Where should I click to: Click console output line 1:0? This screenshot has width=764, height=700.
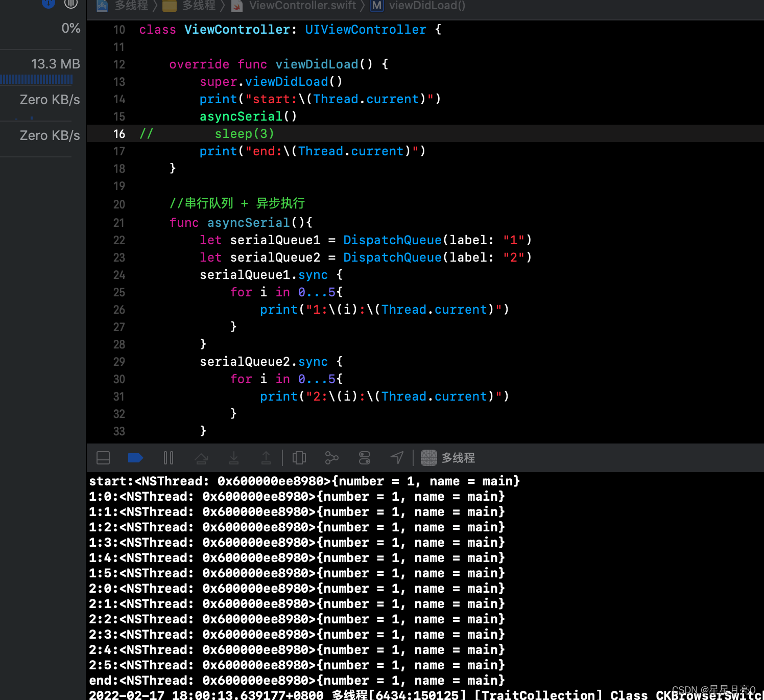tap(297, 497)
